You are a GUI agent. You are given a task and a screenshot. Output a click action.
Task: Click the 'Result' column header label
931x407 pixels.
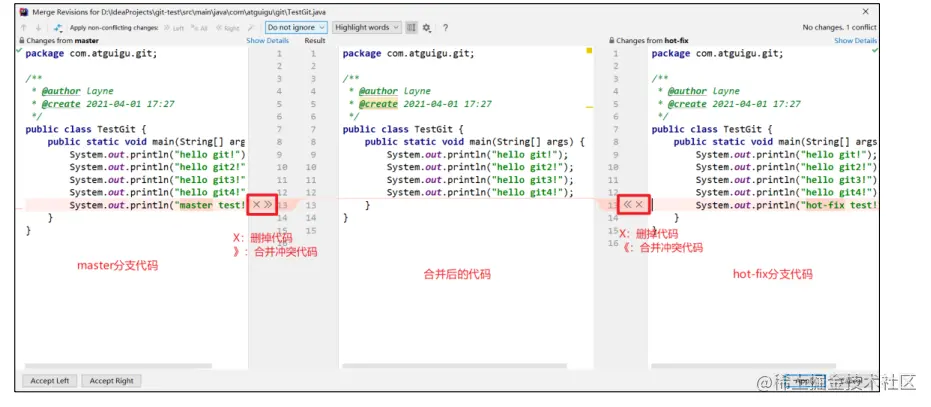[315, 40]
